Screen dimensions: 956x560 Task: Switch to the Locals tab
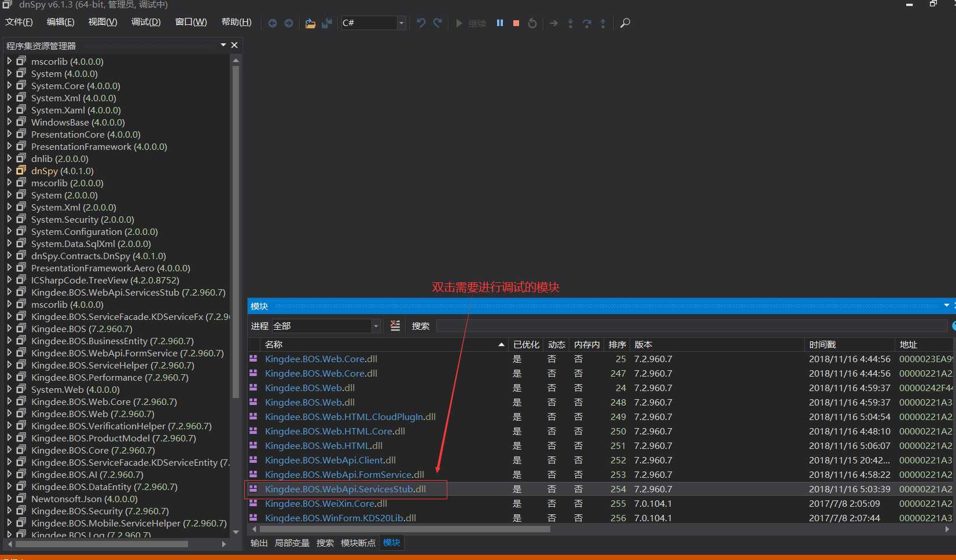point(292,543)
